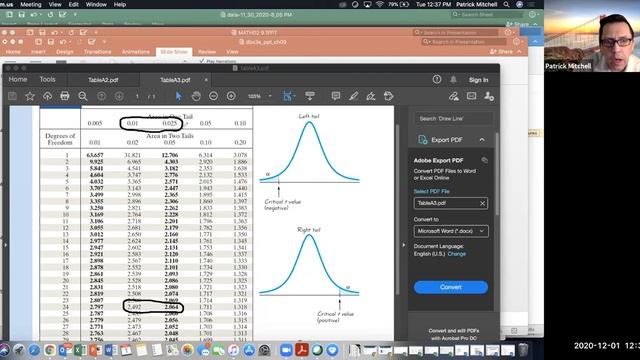The image size is (640, 360).
Task: Launch Google Chrome from the Dock
Action: (x=50, y=350)
